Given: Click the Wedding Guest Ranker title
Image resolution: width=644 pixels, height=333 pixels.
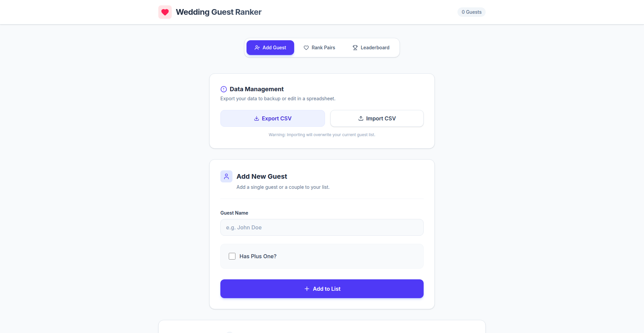Looking at the screenshot, I should pyautogui.click(x=218, y=12).
